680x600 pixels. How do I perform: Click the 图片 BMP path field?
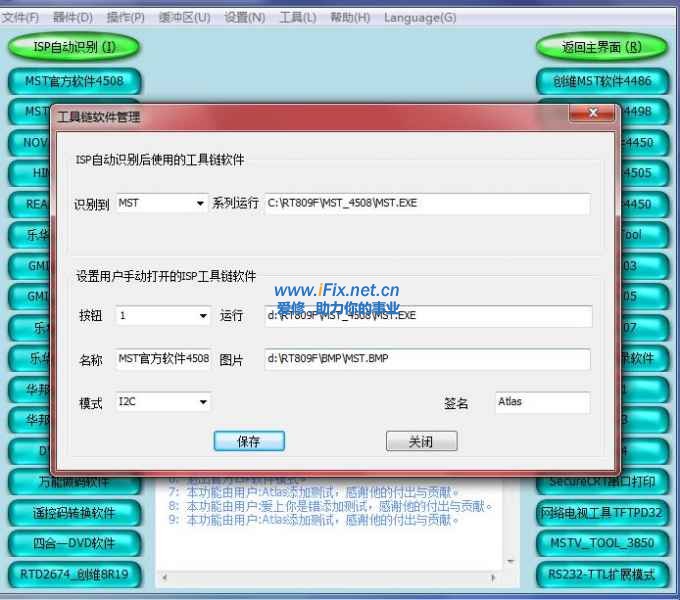(427, 359)
